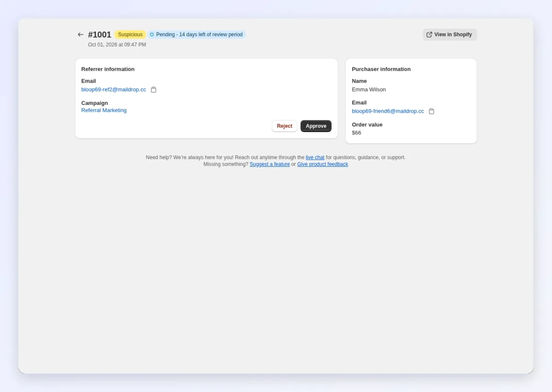Select the date Oct 01, 2026 at 09:47 PM
The image size is (552, 392).
pyautogui.click(x=117, y=45)
